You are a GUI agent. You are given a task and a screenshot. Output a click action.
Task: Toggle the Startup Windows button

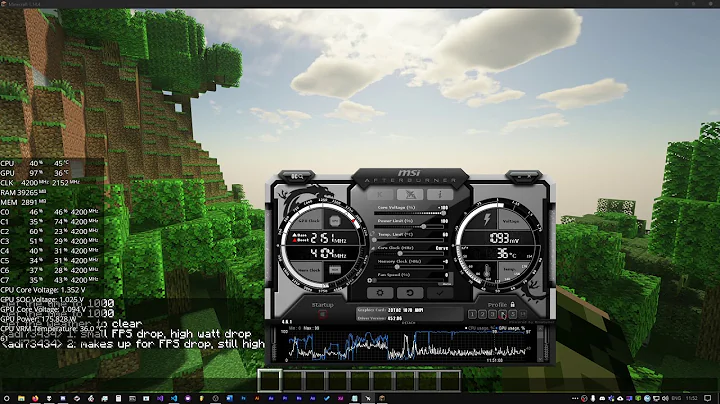click(x=323, y=314)
